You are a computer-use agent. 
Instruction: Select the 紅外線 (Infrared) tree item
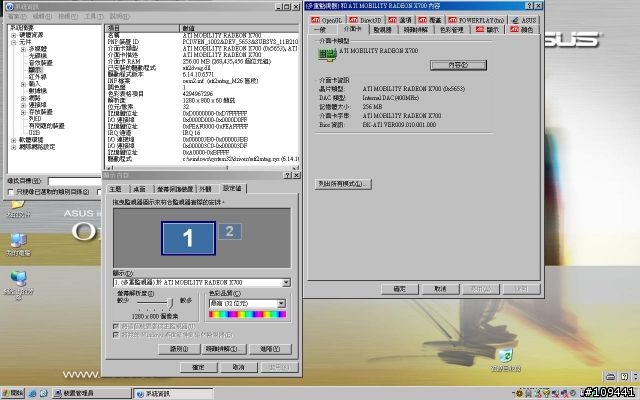tap(38, 77)
